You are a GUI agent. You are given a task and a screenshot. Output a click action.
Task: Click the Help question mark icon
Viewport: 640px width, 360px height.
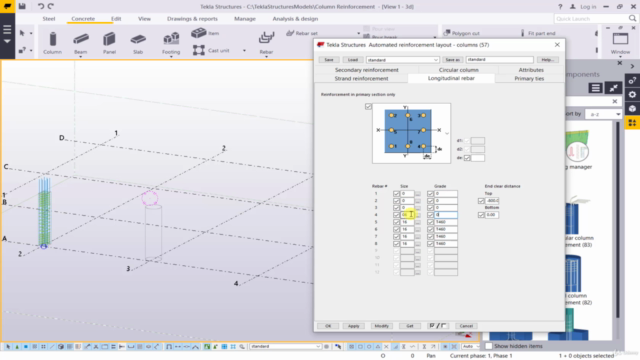pyautogui.click(x=560, y=7)
